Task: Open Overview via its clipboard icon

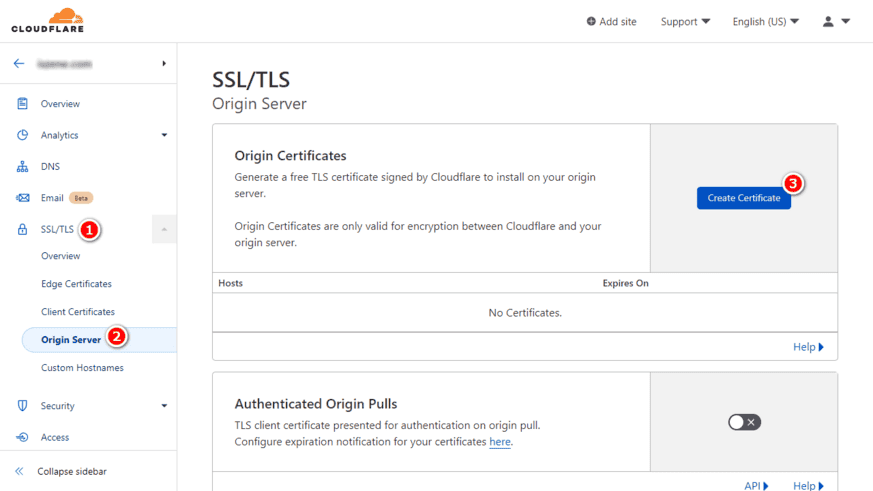Action: [22, 104]
